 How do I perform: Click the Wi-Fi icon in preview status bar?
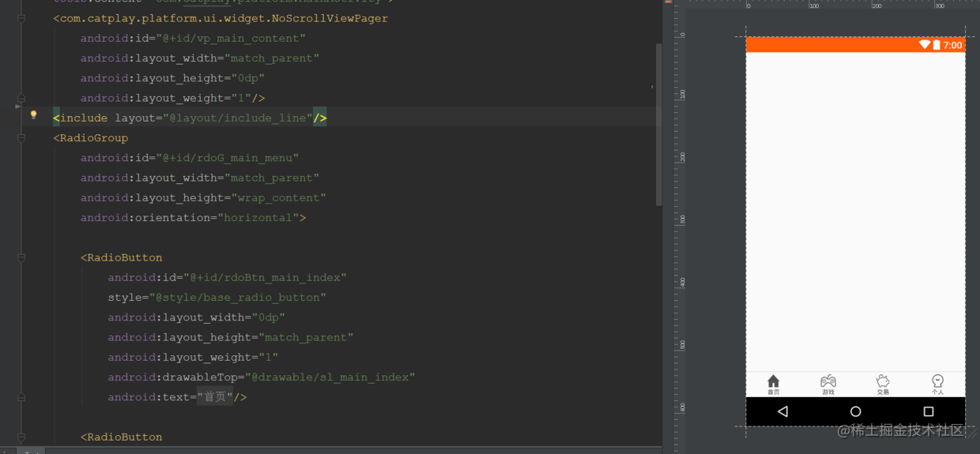pos(924,45)
